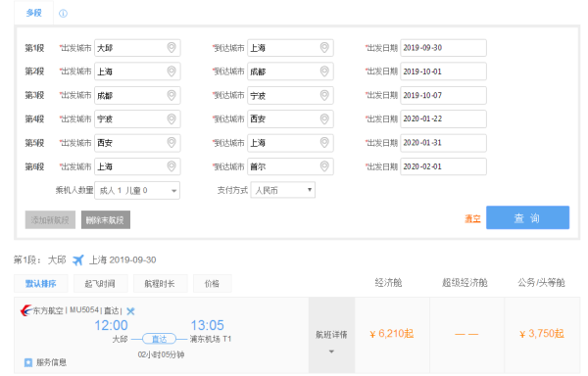The image size is (588, 376).
Task: Click the icon after MU5054 直达
Action: pyautogui.click(x=130, y=310)
